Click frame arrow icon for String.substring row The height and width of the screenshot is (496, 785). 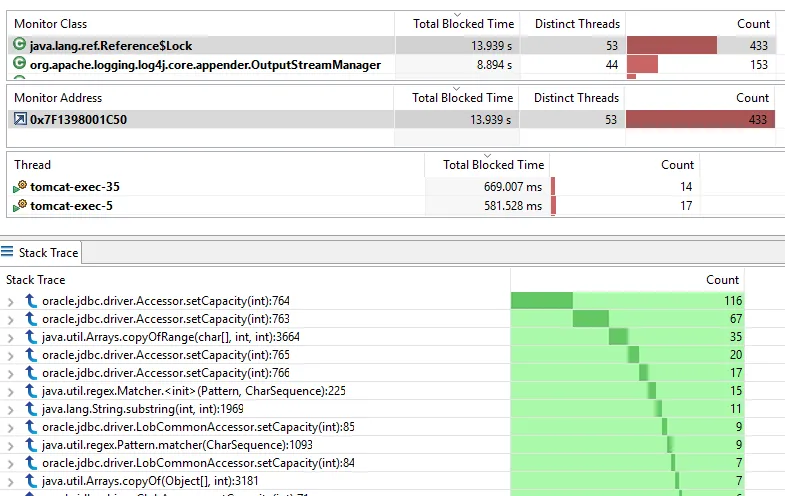31,409
